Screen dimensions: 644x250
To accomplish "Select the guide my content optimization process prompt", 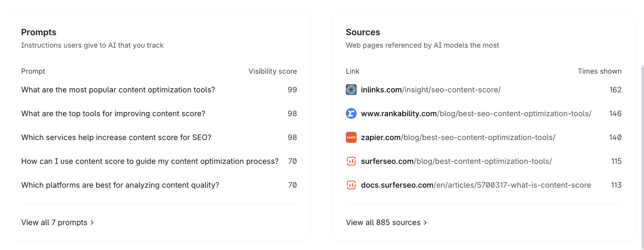I will coord(150,161).
